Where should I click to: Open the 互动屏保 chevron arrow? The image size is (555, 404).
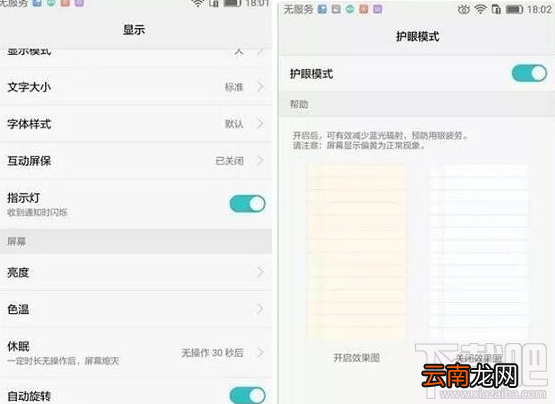(261, 161)
